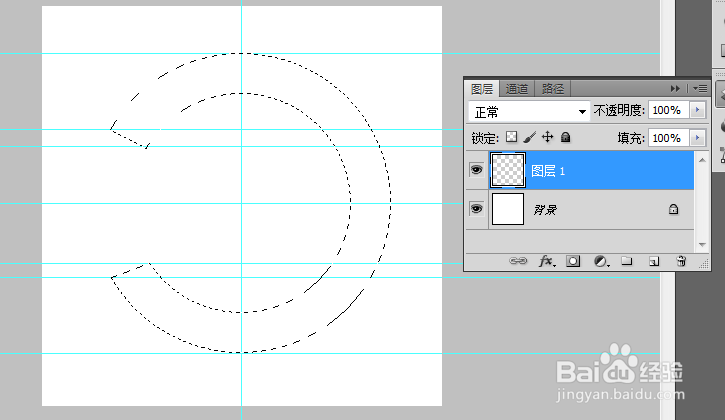Image resolution: width=725 pixels, height=420 pixels.
Task: Open the fx layer style menu
Action: point(547,261)
